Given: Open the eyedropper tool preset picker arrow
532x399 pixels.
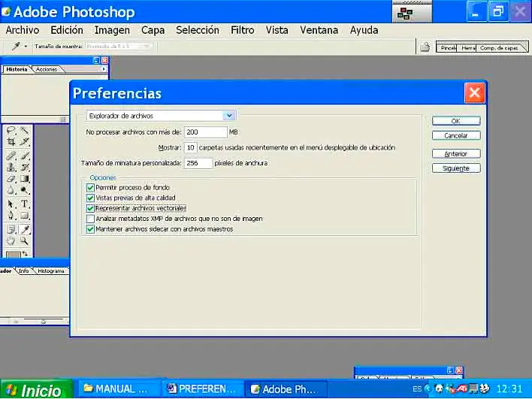Looking at the screenshot, I should [26, 47].
